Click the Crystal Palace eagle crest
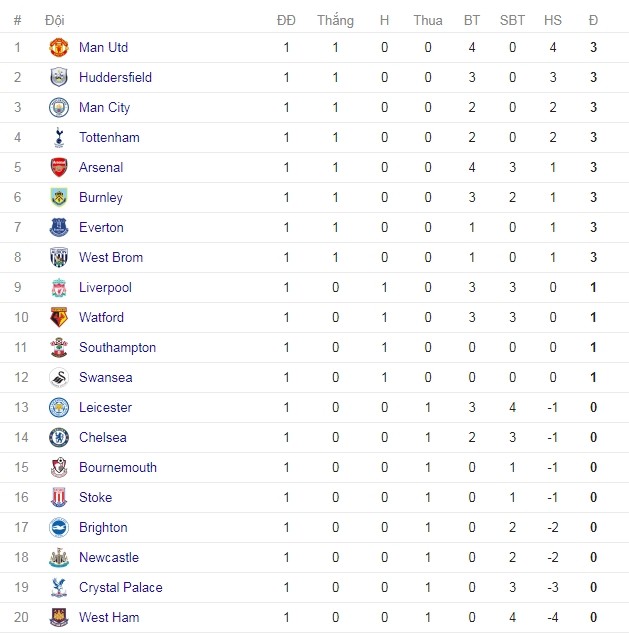This screenshot has width=629, height=633. [x=59, y=587]
